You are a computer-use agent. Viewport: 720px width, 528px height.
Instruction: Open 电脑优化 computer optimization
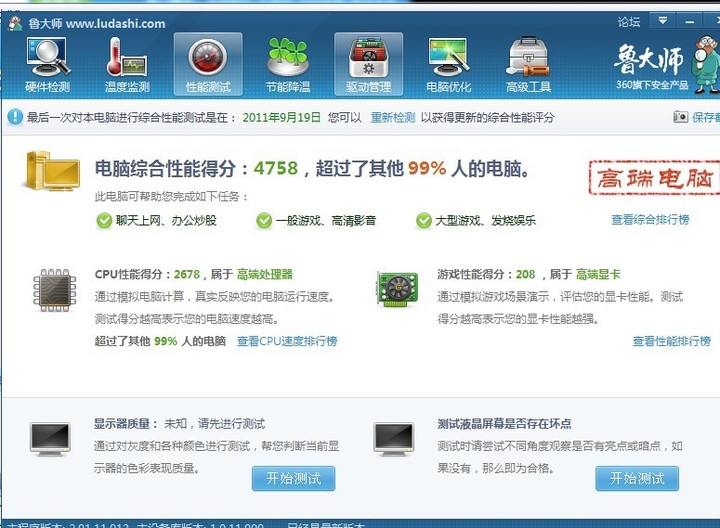(x=449, y=65)
